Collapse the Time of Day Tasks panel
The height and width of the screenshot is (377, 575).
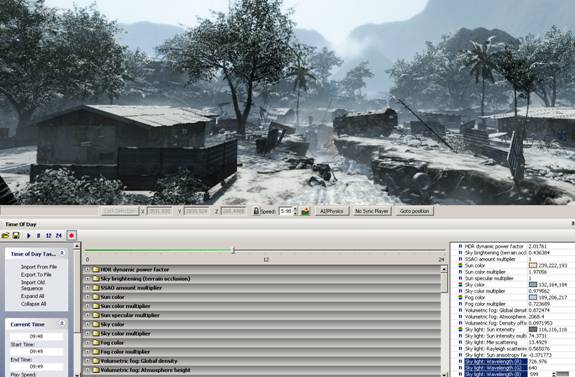click(62, 253)
